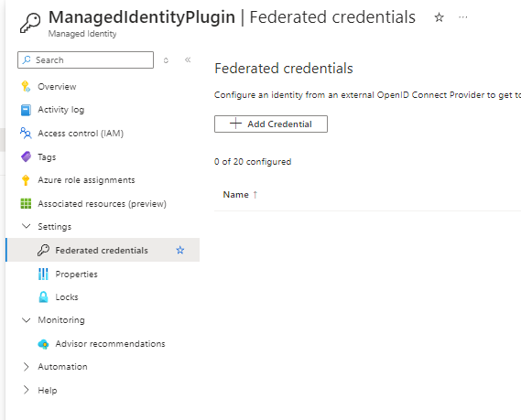Favorite the page with the title star
521x420 pixels.
click(439, 17)
